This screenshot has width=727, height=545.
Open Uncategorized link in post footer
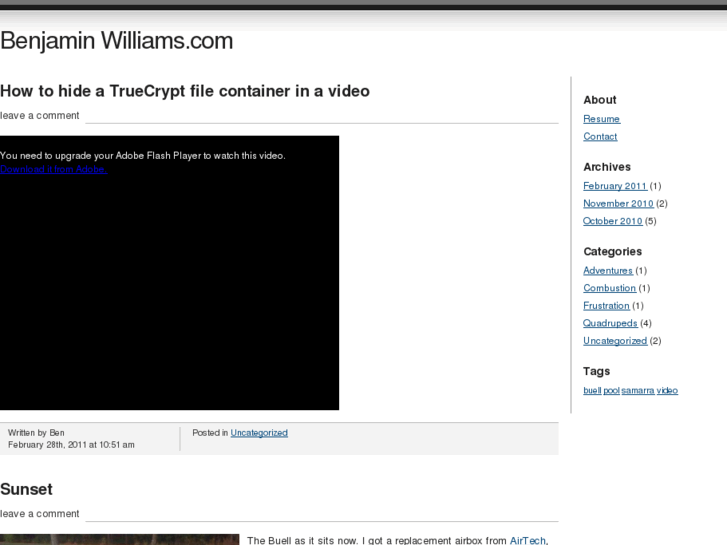[259, 433]
